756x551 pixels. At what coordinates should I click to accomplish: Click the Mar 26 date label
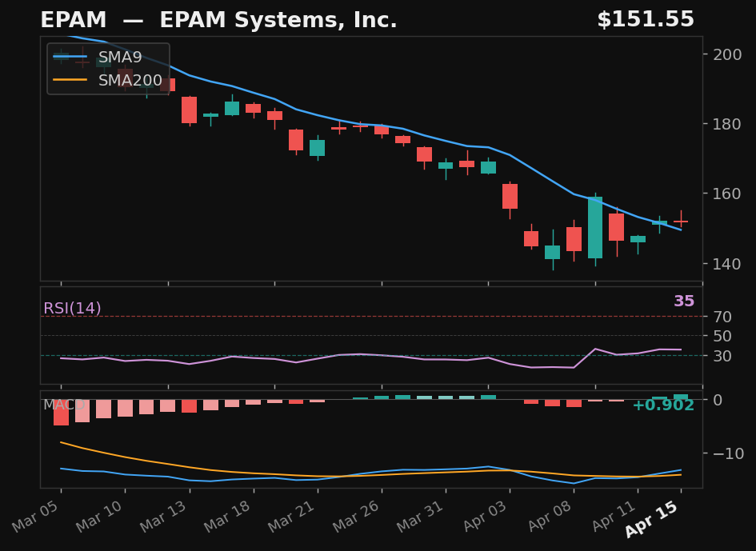[356, 516]
